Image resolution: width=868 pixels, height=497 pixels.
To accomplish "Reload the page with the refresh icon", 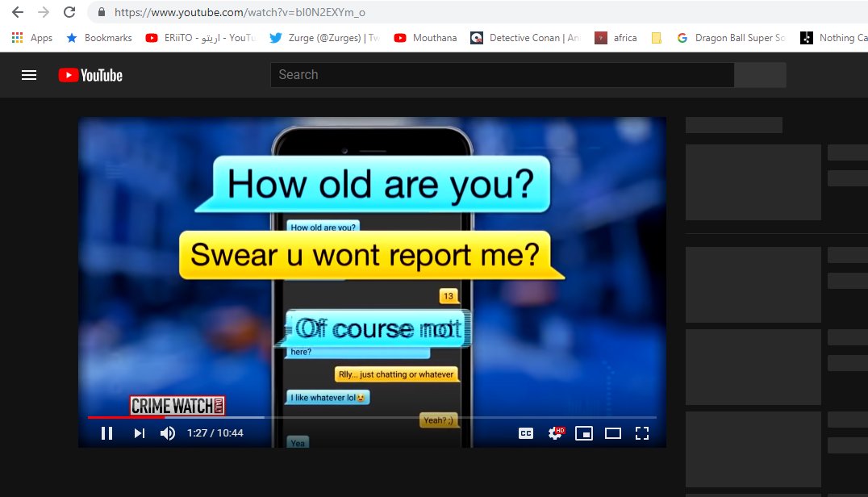I will point(69,12).
